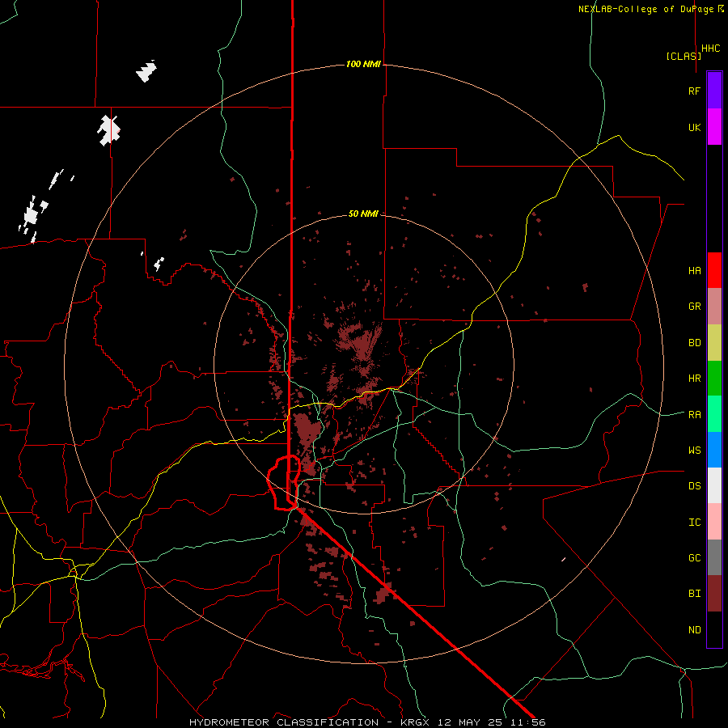728x728 pixels.
Task: Select the IC light pink legend swatch
Action: [x=714, y=522]
